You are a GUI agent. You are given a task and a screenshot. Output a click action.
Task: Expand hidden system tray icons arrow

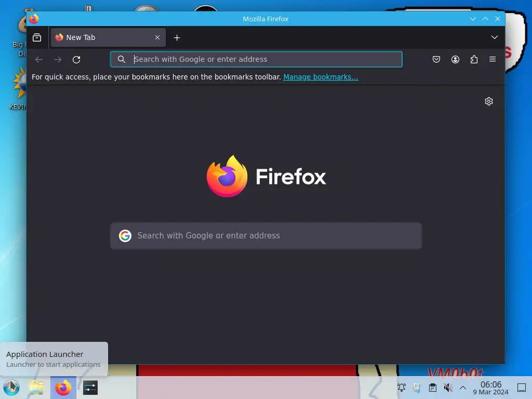pyautogui.click(x=463, y=388)
